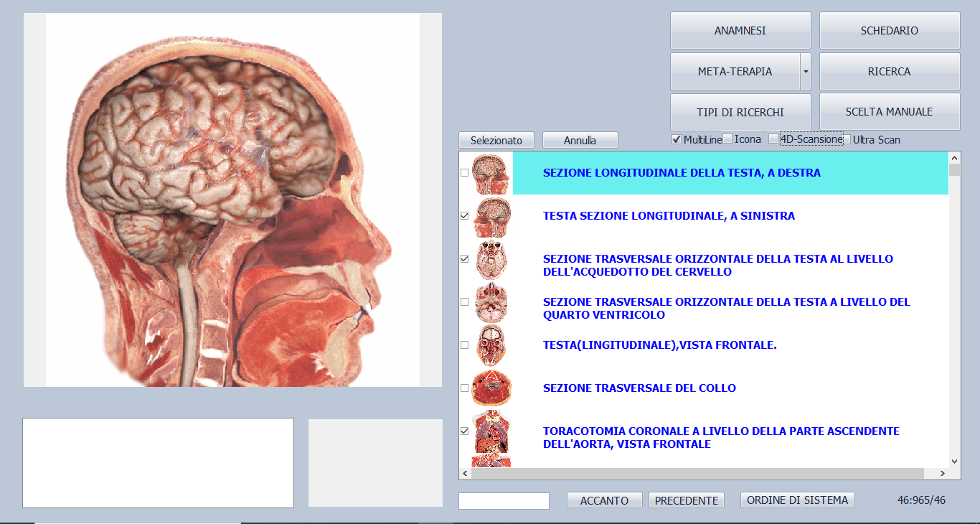Enable the Ultra Scan checkbox
This screenshot has width=980, height=524.
(x=847, y=139)
